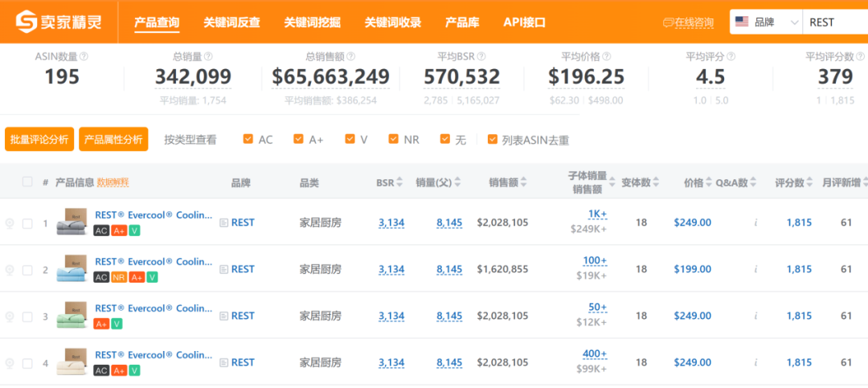Click the NR badge on row 2
Image resolution: width=868 pixels, height=388 pixels.
(x=118, y=277)
